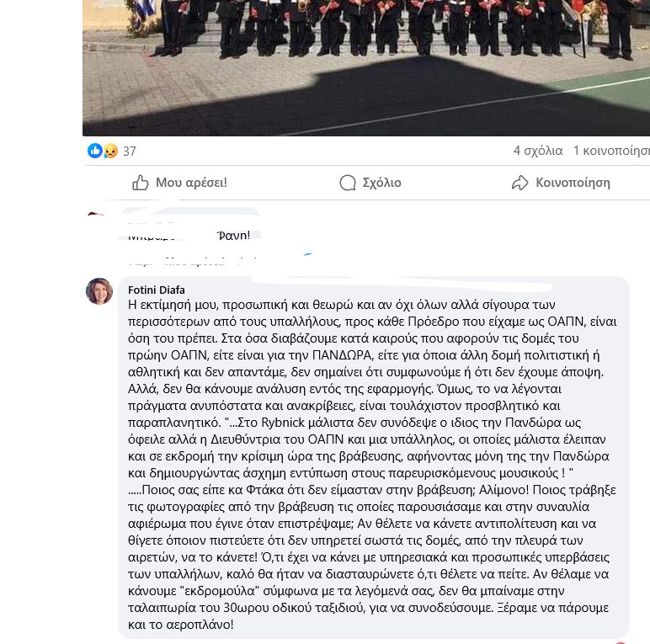Click the blue Like reaction icon
650x644 pixels.
(x=95, y=151)
